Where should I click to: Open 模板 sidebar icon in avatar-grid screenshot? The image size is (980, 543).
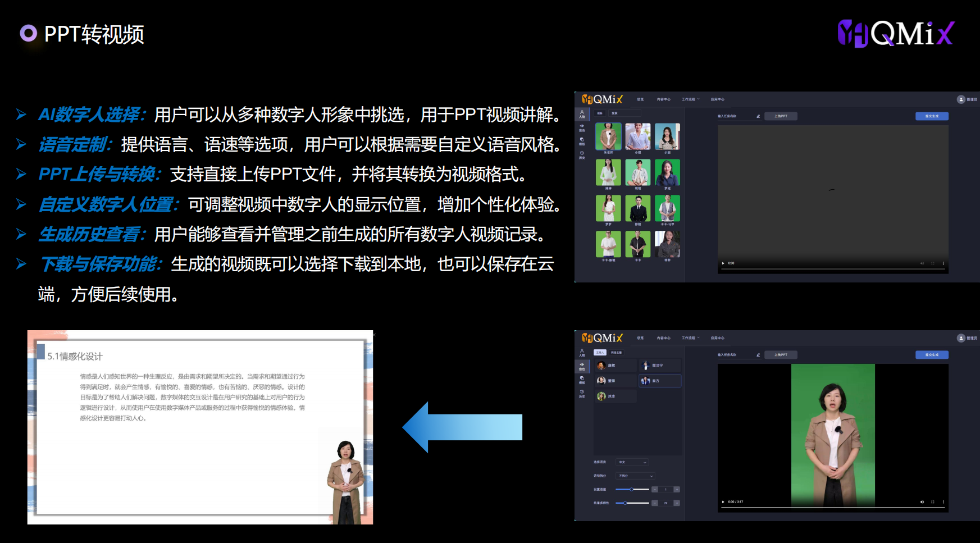(582, 142)
